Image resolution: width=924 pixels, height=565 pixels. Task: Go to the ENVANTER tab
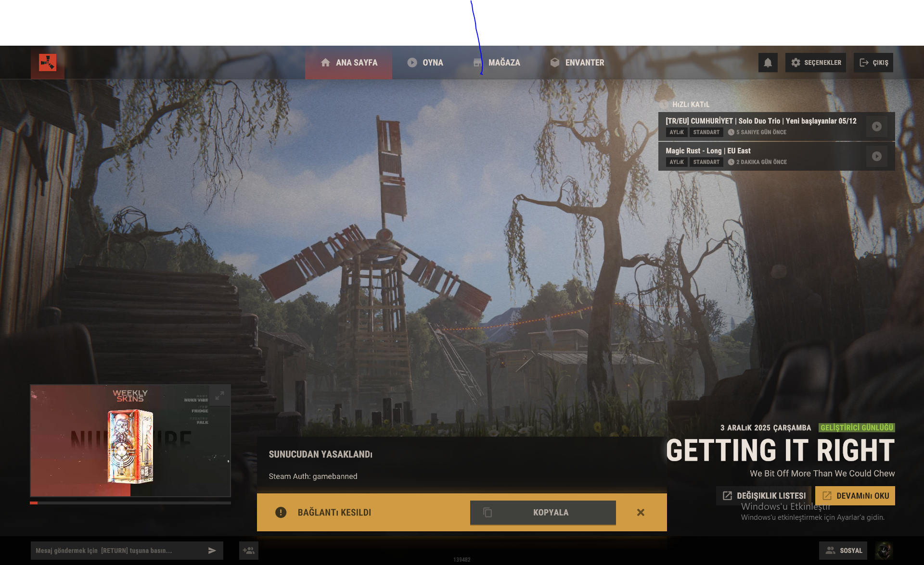point(577,63)
